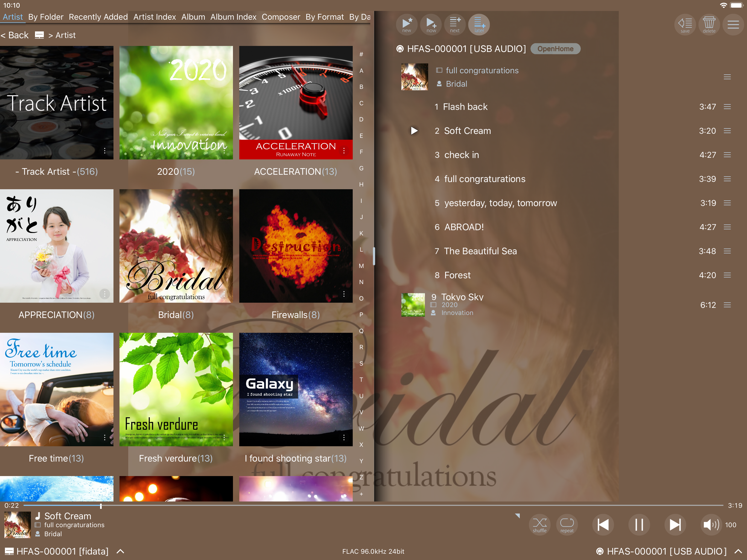Click the delete playlist trash icon
The width and height of the screenshot is (747, 560).
709,24
